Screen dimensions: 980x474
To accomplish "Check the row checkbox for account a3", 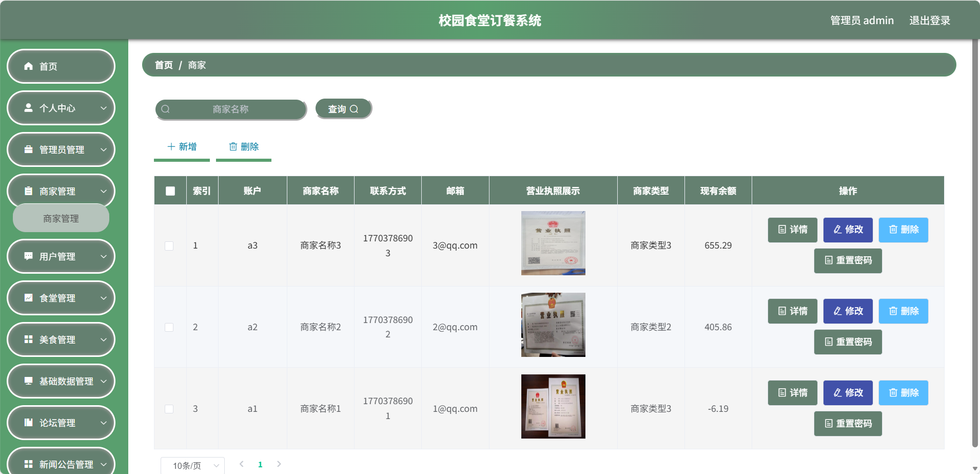I will [x=169, y=246].
